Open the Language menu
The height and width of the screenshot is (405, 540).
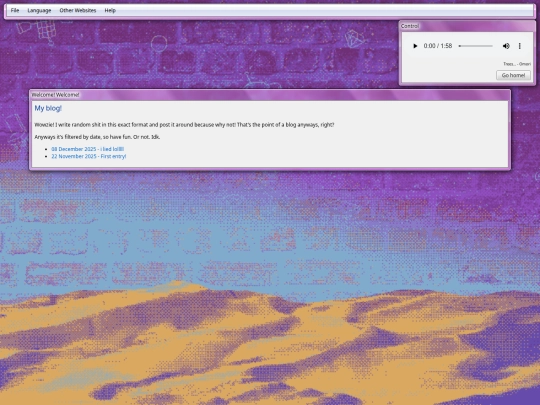(x=39, y=10)
